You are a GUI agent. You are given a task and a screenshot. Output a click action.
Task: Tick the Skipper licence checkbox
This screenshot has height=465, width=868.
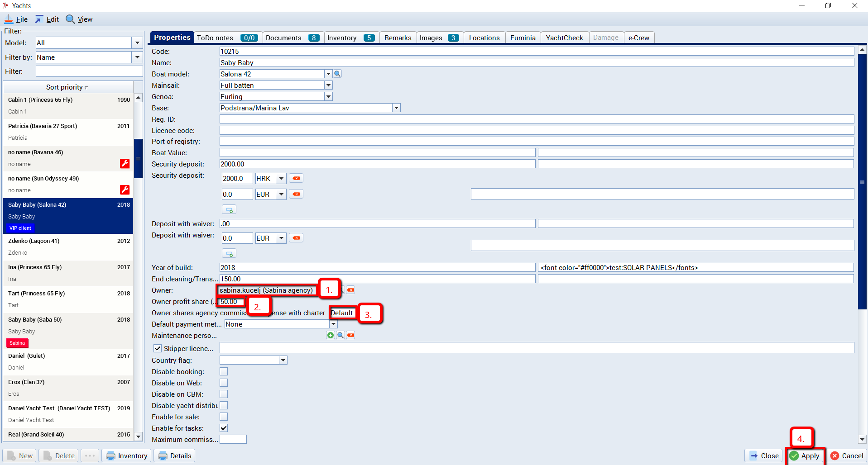click(x=158, y=348)
